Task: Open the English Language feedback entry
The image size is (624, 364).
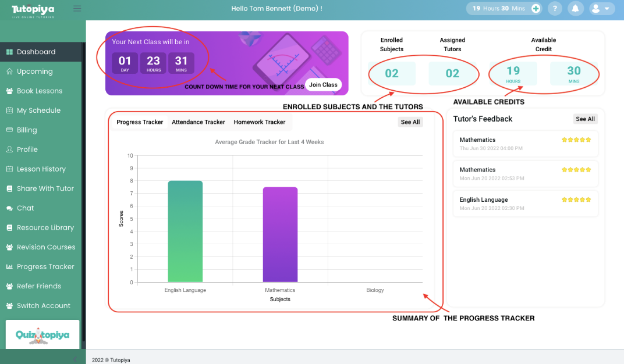Action: click(x=525, y=204)
